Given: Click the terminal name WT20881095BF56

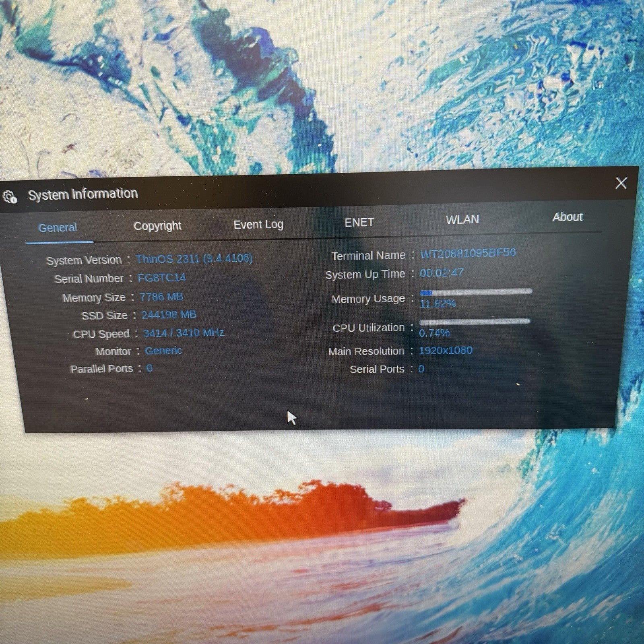Looking at the screenshot, I should coord(468,253).
